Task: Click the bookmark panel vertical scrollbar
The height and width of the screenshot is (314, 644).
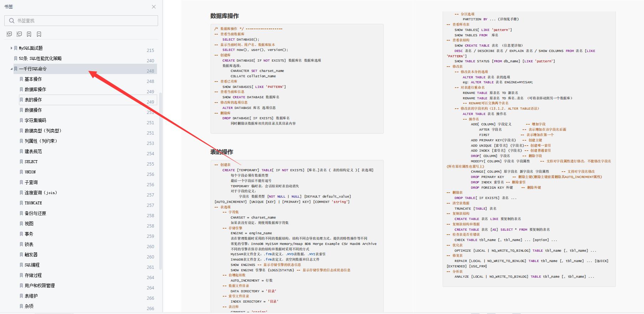Action: [x=161, y=181]
